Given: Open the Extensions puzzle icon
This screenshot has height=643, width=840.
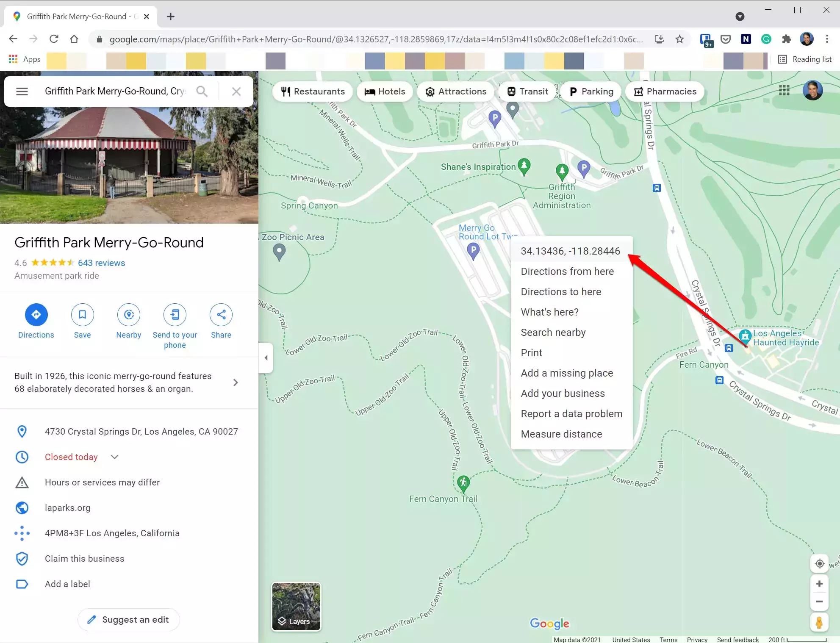Looking at the screenshot, I should coord(786,39).
